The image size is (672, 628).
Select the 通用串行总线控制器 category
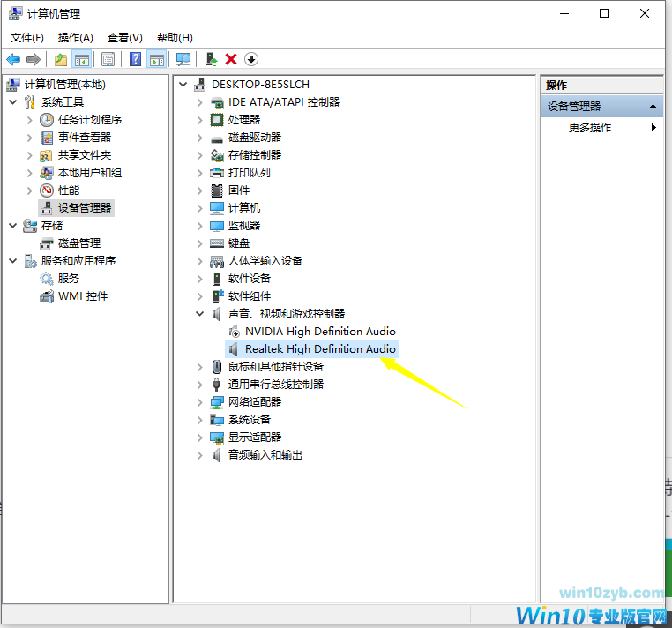276,384
